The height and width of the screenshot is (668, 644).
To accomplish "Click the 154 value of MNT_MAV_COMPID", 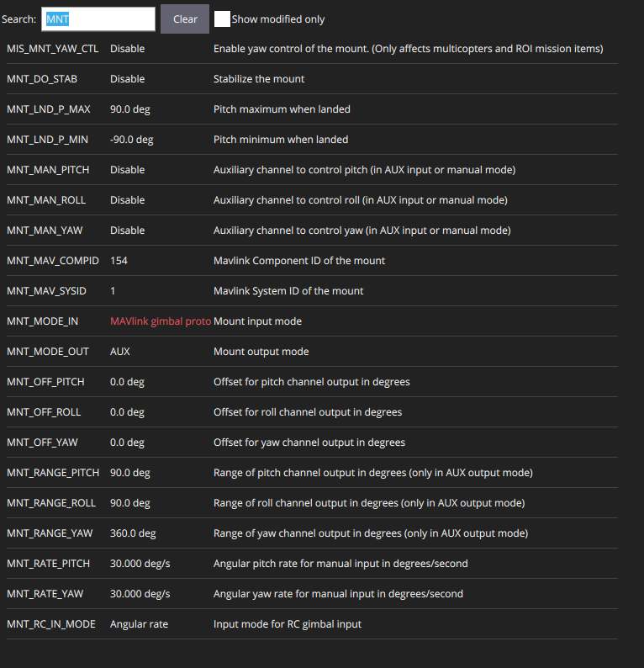I will [x=119, y=260].
